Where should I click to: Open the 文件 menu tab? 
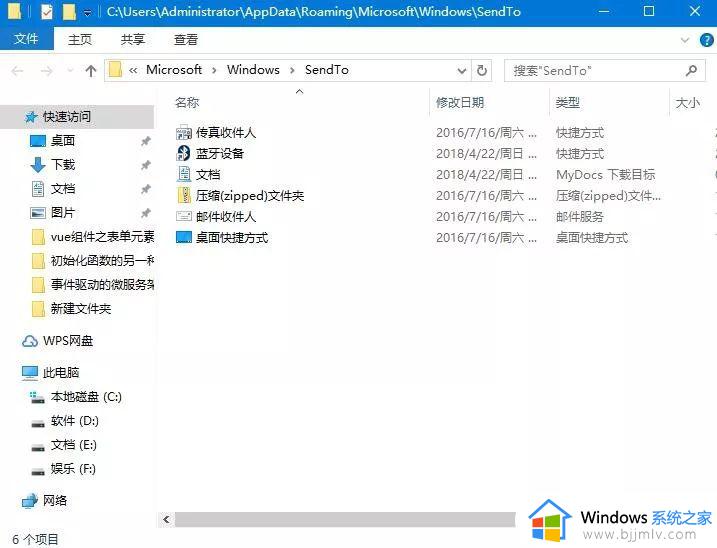[x=26, y=39]
